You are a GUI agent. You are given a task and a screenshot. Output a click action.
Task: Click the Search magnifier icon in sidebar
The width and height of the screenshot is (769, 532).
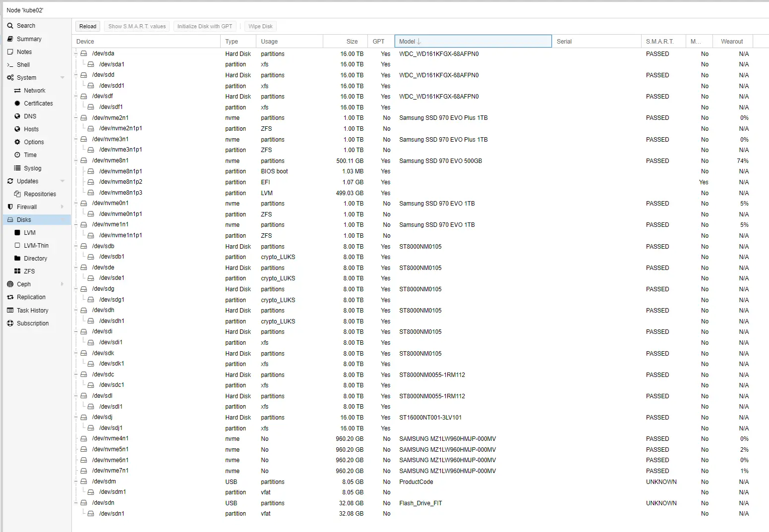click(10, 26)
